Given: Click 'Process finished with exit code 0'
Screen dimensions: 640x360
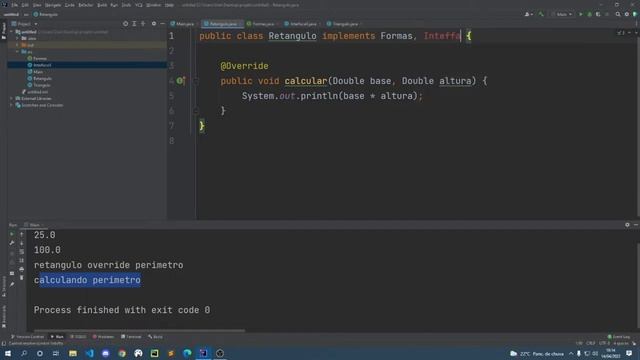Looking at the screenshot, I should (122, 310).
